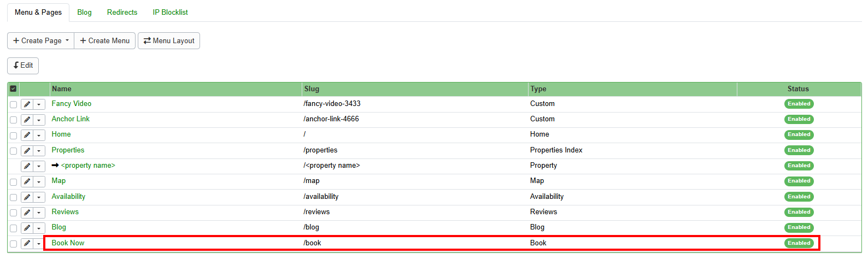Tick the checkbox for Map row
The width and height of the screenshot is (868, 259).
(x=13, y=182)
